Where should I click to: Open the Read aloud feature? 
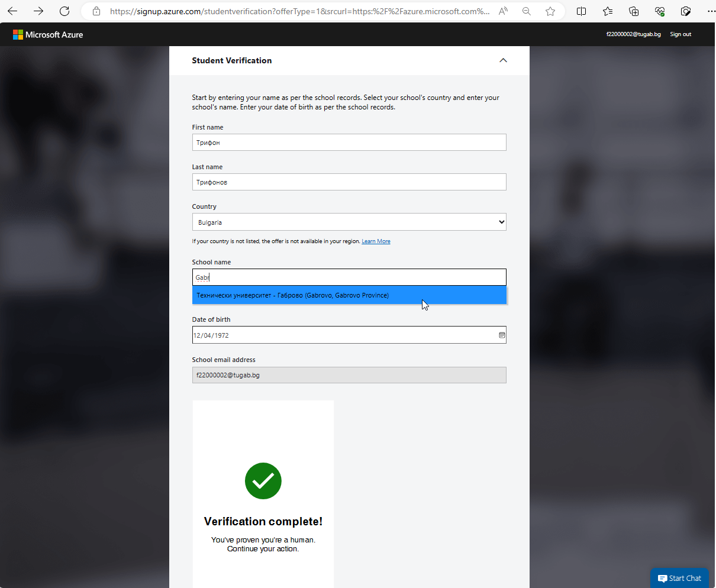pos(504,11)
